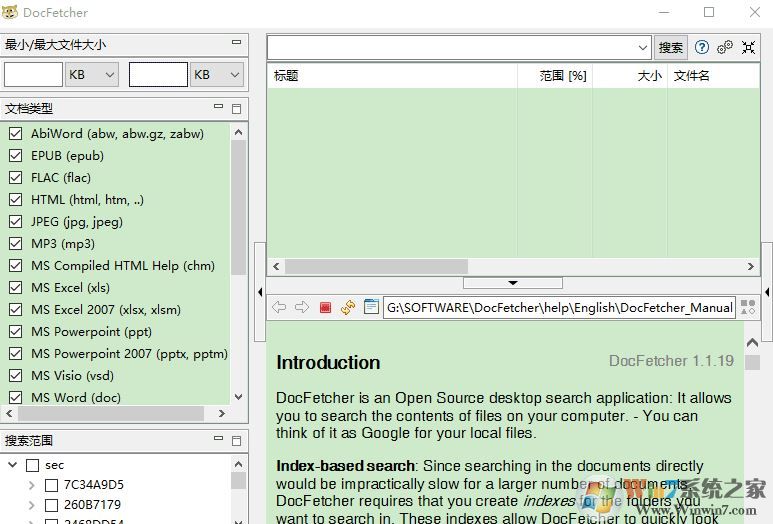Uncheck MS Compiled HTML Help type
Screen dimensions: 773x524
tap(16, 266)
